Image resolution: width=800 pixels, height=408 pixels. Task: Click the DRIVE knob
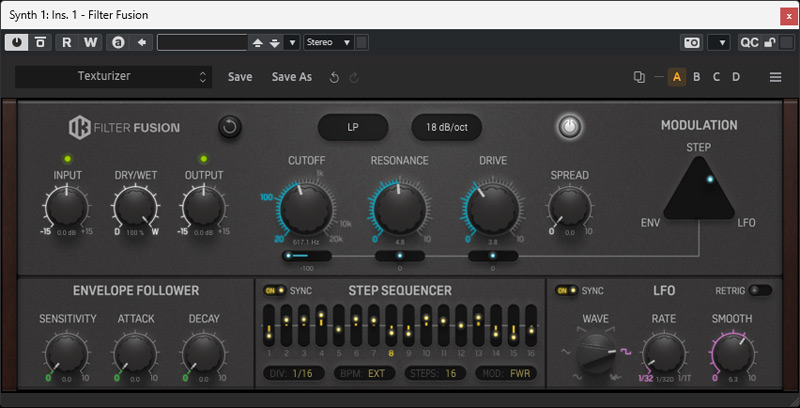(493, 209)
